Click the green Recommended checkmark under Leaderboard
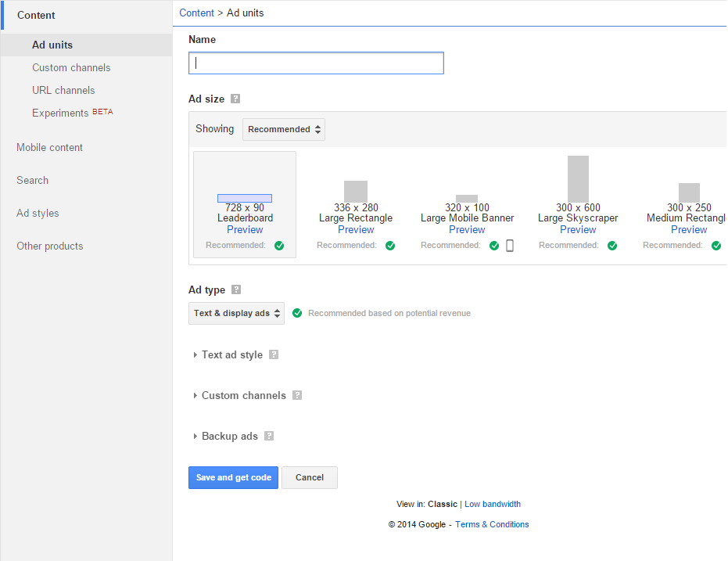The width and height of the screenshot is (728, 561). 279,245
